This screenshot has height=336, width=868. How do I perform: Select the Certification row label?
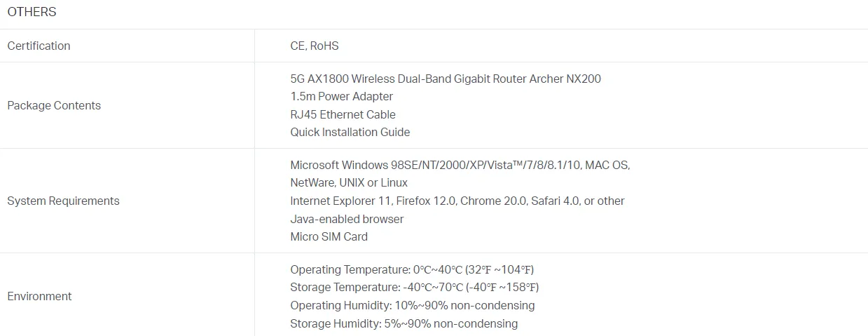point(39,46)
